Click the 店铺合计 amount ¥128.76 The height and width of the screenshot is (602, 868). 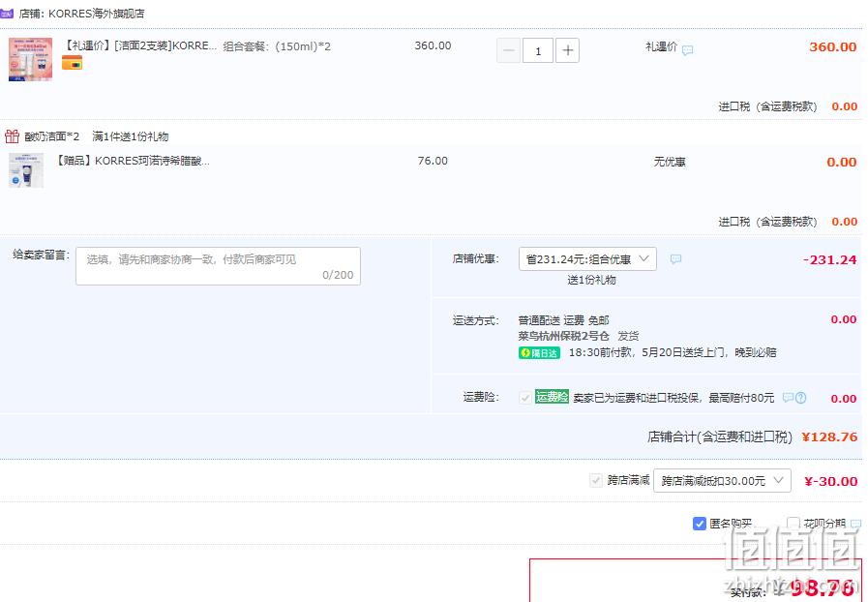coord(829,436)
